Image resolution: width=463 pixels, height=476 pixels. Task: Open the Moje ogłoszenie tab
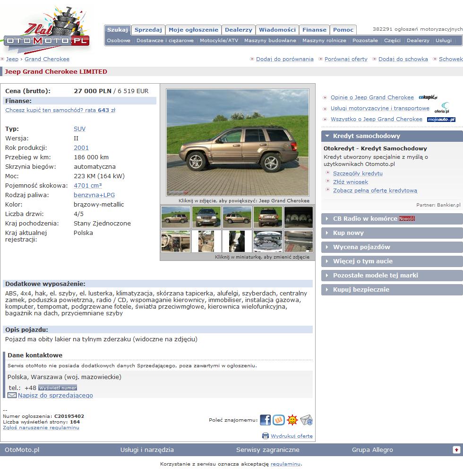(x=194, y=30)
